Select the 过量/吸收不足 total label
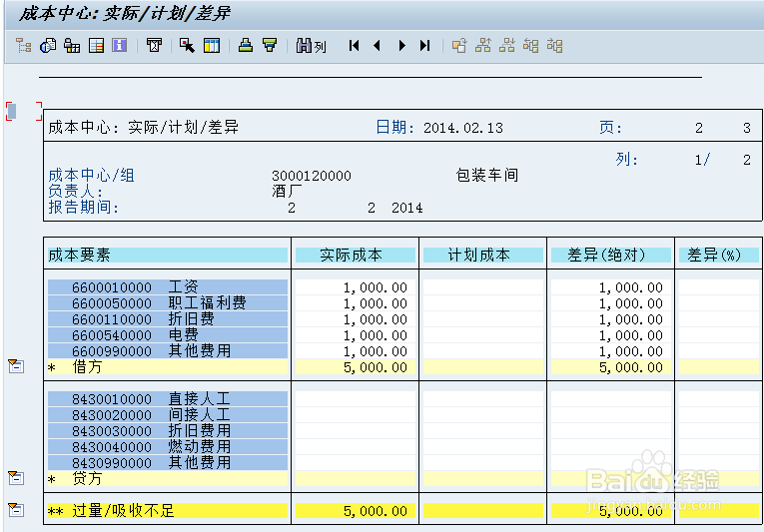The height and width of the screenshot is (532, 764). tap(123, 511)
